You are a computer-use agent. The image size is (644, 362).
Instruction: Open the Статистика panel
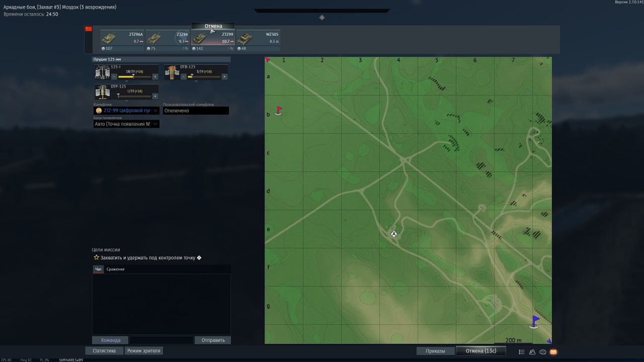coord(104,351)
